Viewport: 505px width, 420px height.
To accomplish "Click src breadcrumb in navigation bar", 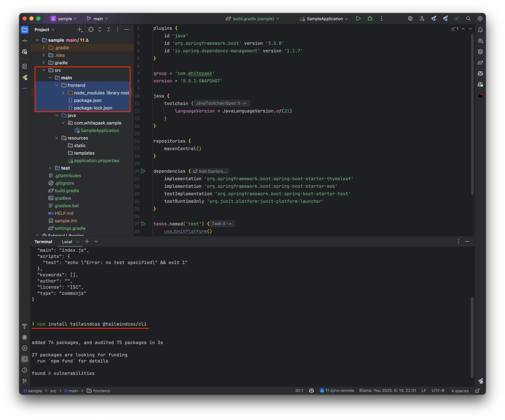I will point(53,391).
